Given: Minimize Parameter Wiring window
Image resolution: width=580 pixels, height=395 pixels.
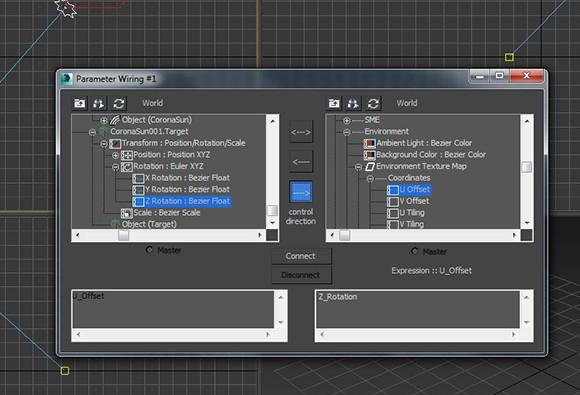Looking at the screenshot, I should pyautogui.click(x=480, y=76).
